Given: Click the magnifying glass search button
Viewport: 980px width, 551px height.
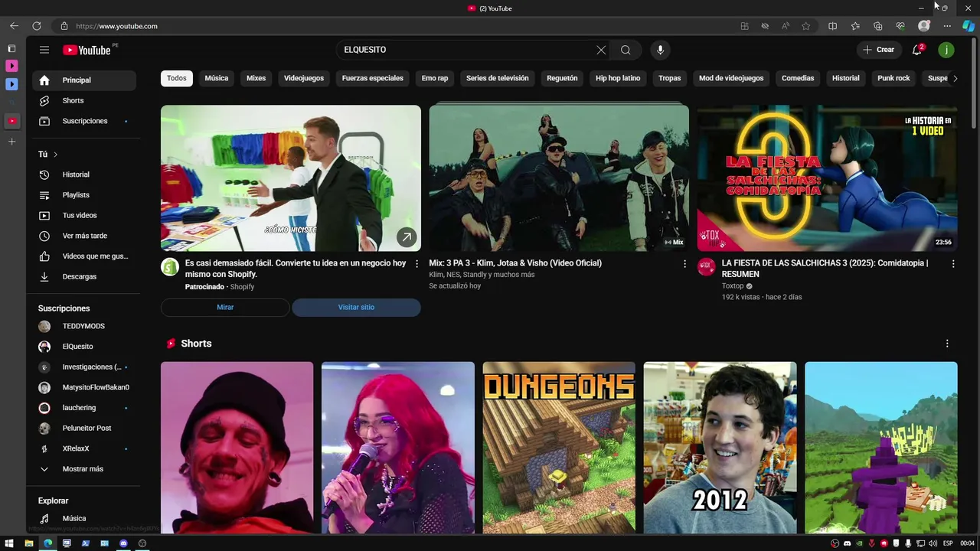Looking at the screenshot, I should pos(626,50).
